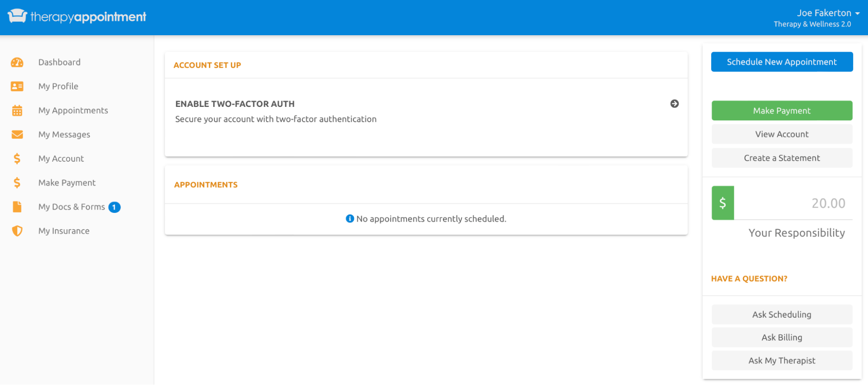Click the 'APPOINTMENTS' section heading
The height and width of the screenshot is (385, 868).
pyautogui.click(x=206, y=185)
